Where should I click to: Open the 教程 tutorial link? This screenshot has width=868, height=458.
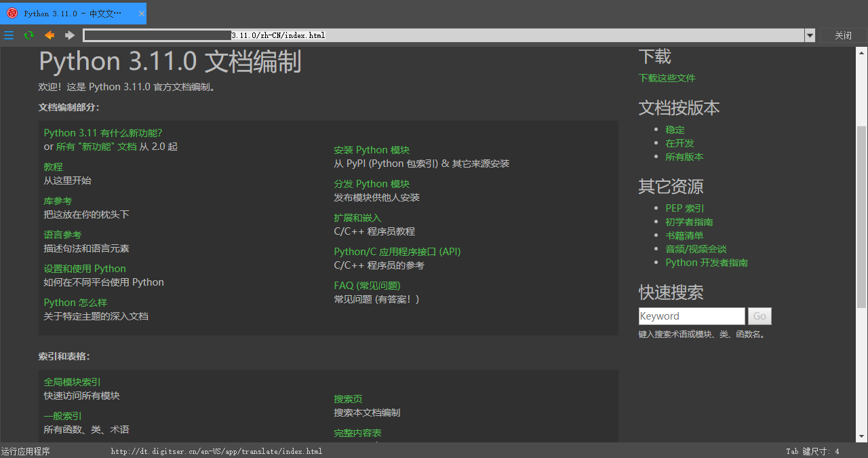point(54,166)
